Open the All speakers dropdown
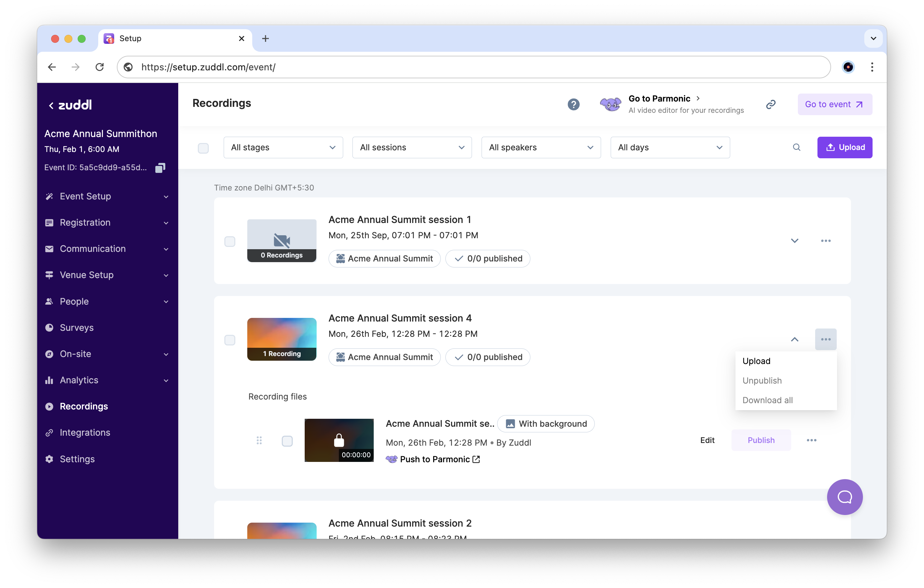The image size is (924, 588). point(541,147)
